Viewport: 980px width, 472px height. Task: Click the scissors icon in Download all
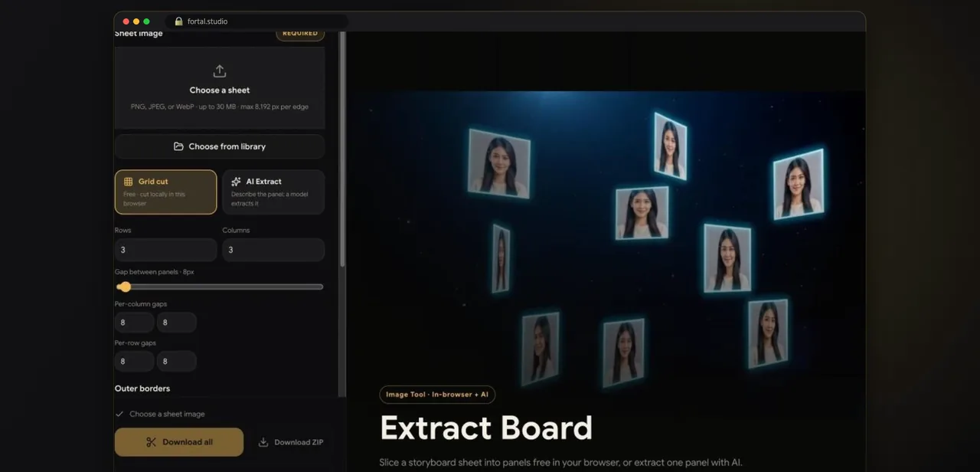tap(151, 442)
